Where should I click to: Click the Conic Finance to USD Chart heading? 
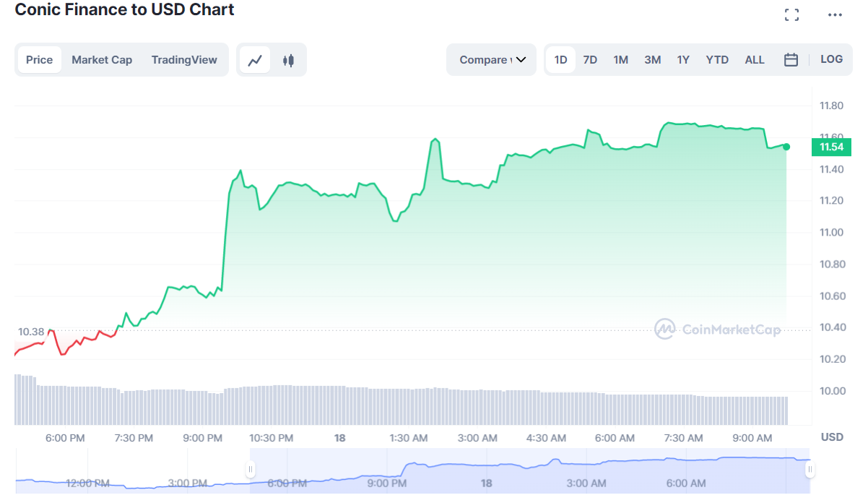click(124, 9)
